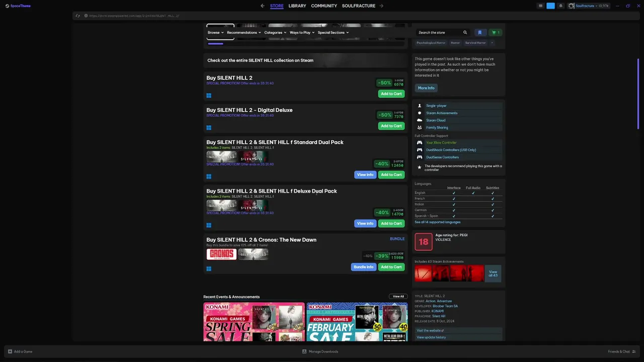See all 14 supported languages
Viewport: 644px width, 362px height.
pyautogui.click(x=437, y=222)
